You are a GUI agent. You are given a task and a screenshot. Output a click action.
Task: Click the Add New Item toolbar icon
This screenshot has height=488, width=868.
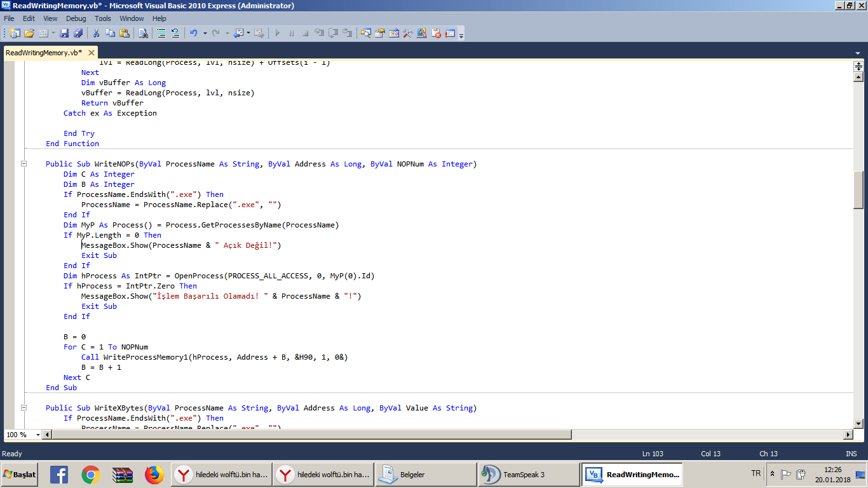coord(44,33)
